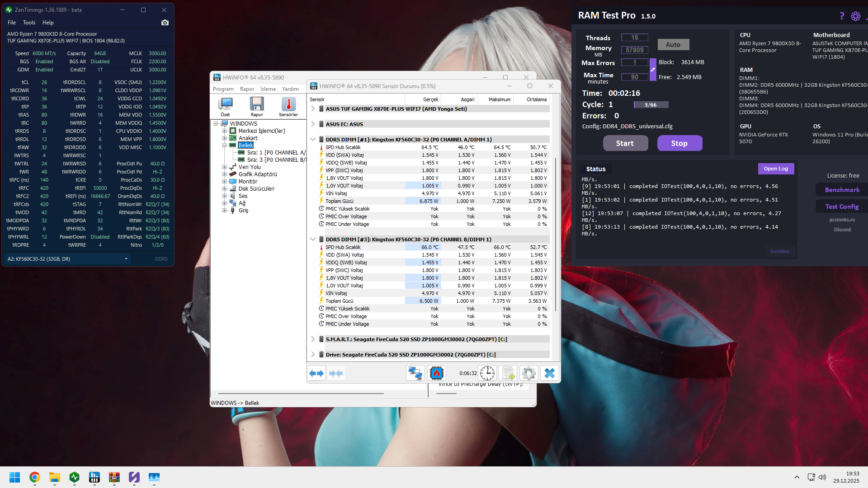The image size is (868, 488).
Task: Click the Benchmark button
Action: click(x=842, y=190)
